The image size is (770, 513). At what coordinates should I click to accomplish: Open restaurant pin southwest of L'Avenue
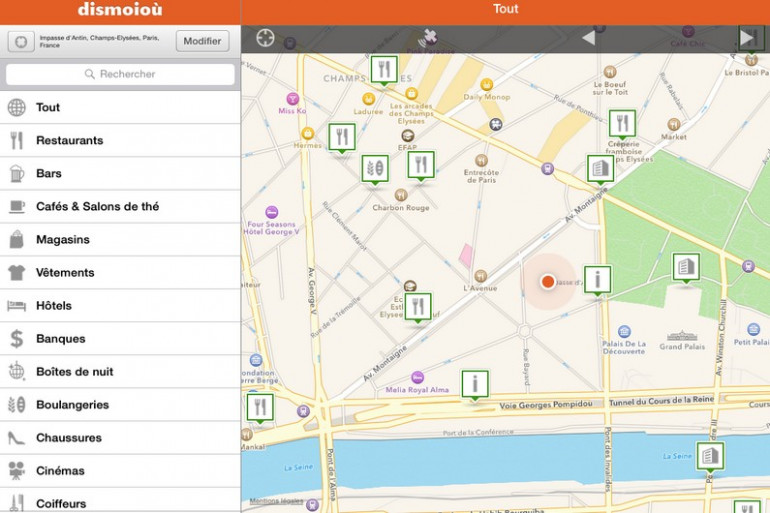[x=418, y=308]
